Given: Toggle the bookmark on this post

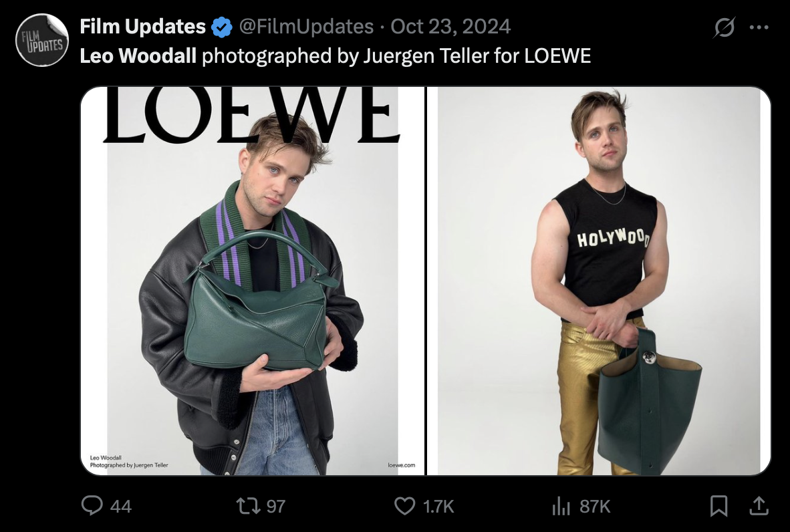Looking at the screenshot, I should [x=719, y=507].
